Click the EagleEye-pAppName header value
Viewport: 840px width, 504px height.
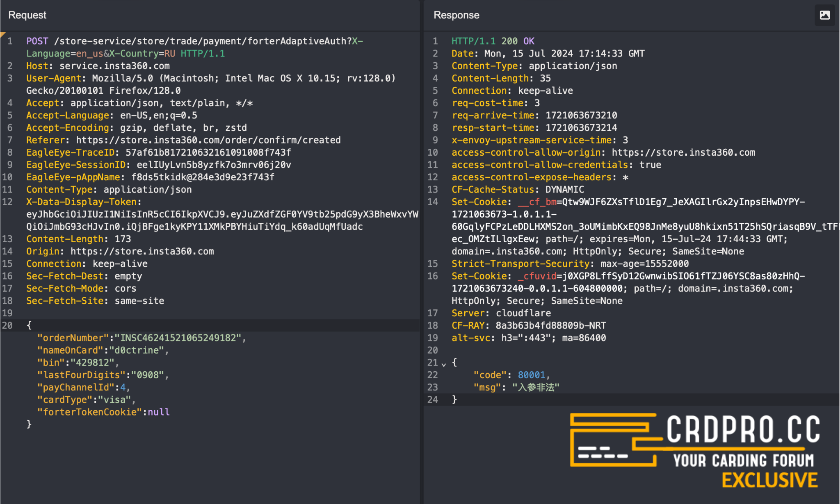click(x=203, y=177)
